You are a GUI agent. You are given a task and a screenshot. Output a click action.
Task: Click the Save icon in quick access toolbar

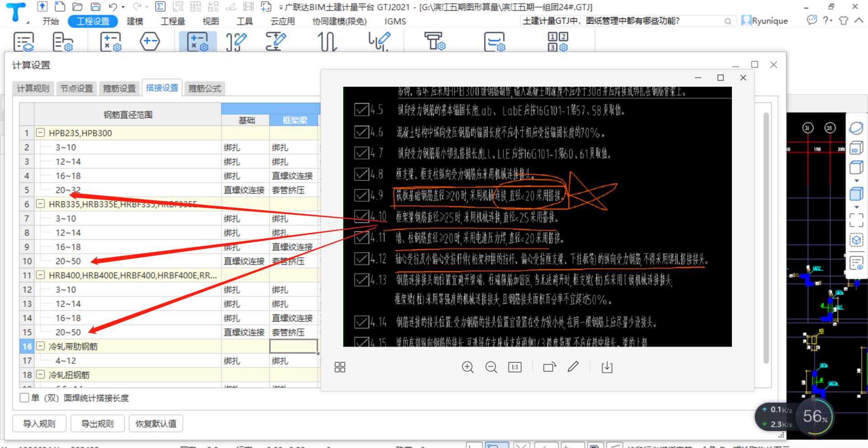pos(95,7)
